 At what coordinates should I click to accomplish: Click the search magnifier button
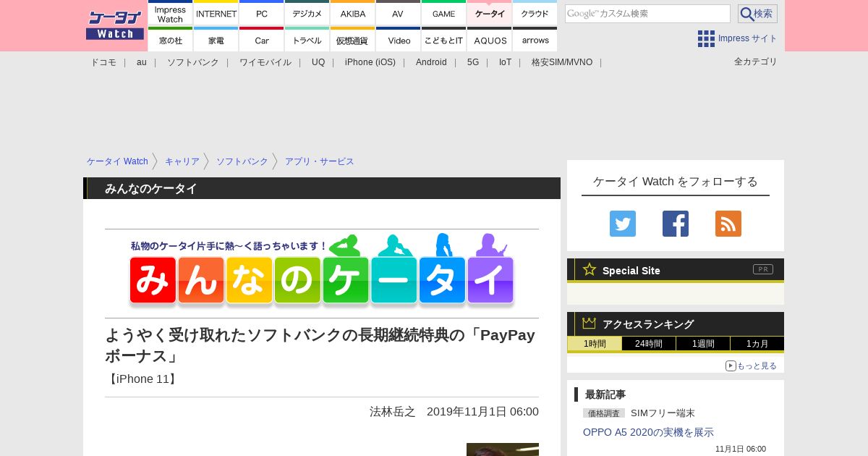[757, 14]
